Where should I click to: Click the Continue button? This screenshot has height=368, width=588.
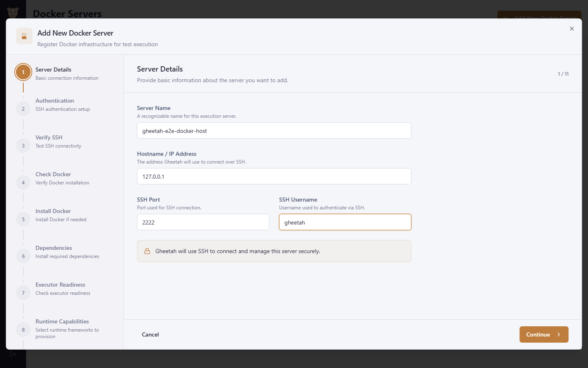point(544,334)
